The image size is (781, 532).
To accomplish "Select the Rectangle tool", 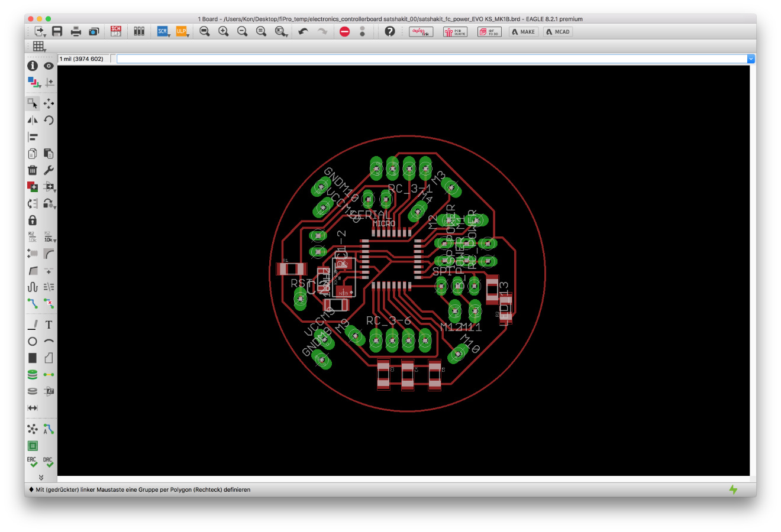I will pos(33,358).
